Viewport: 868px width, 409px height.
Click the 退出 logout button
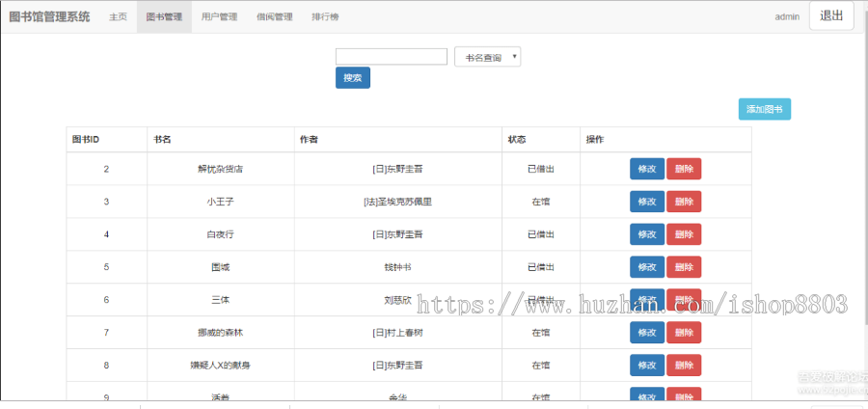tap(831, 16)
